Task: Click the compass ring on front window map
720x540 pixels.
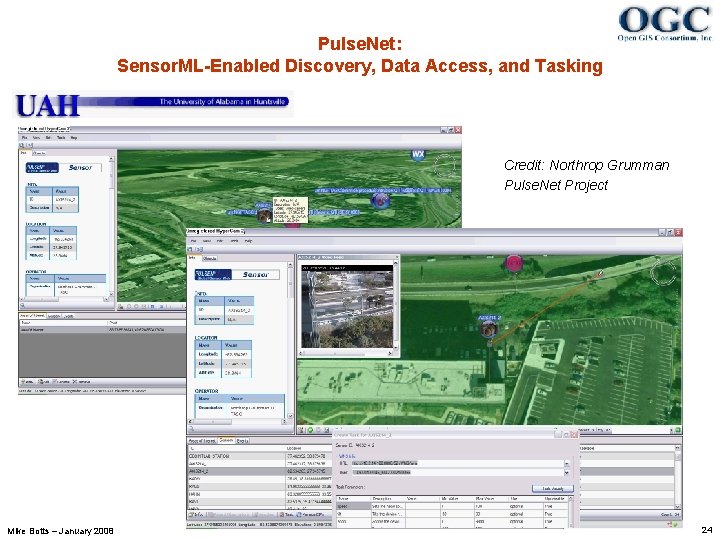Action: pyautogui.click(x=664, y=271)
